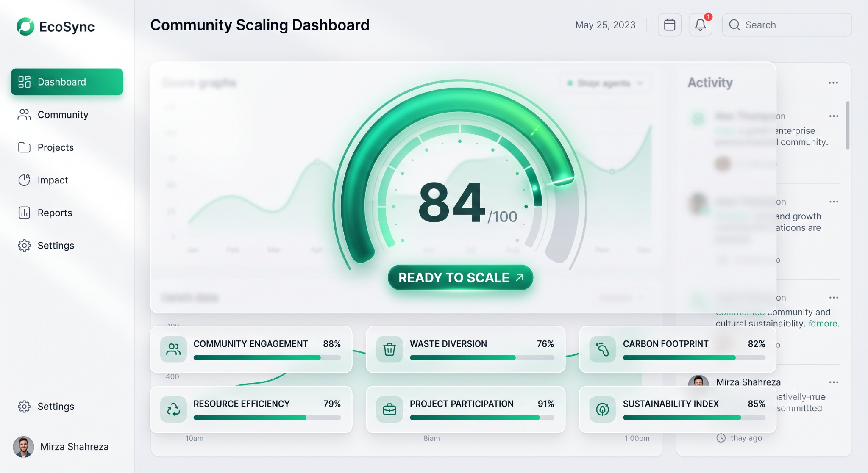Click the Project Participation briefcase icon

tap(389, 409)
